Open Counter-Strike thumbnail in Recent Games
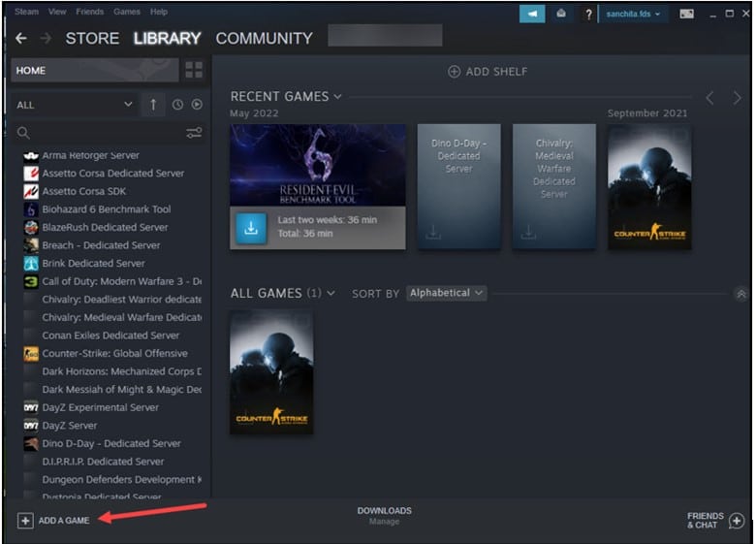The image size is (756, 544). (x=649, y=186)
